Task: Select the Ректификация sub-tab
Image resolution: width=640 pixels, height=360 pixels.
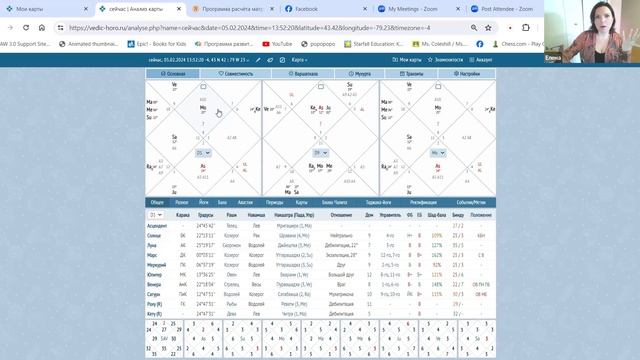Action: click(423, 202)
